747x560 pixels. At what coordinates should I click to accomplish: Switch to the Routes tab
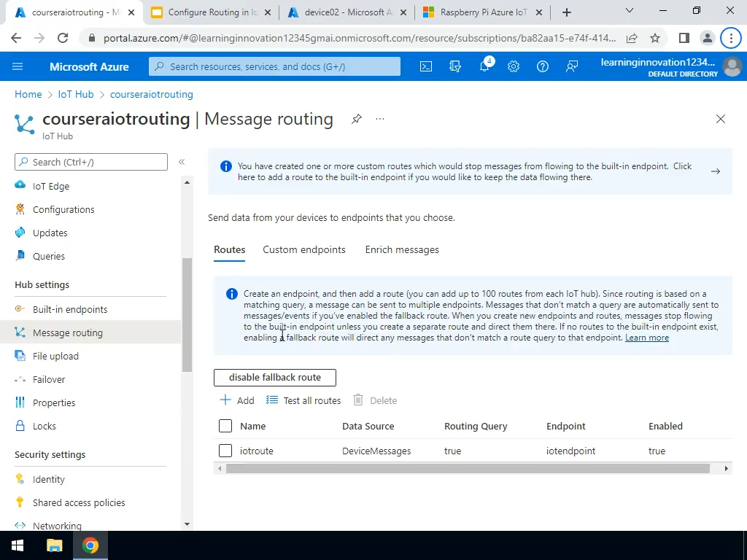click(230, 249)
